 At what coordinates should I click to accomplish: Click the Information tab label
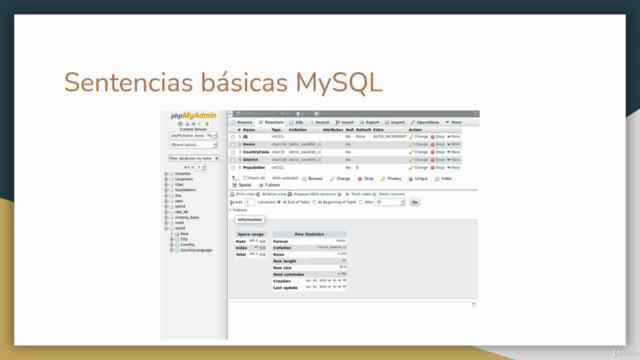(249, 220)
